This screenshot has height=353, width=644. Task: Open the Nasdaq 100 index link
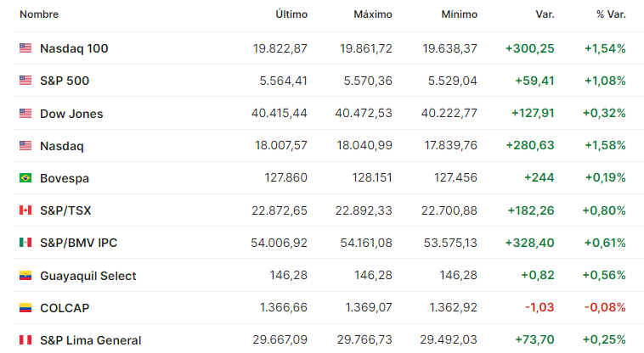74,48
